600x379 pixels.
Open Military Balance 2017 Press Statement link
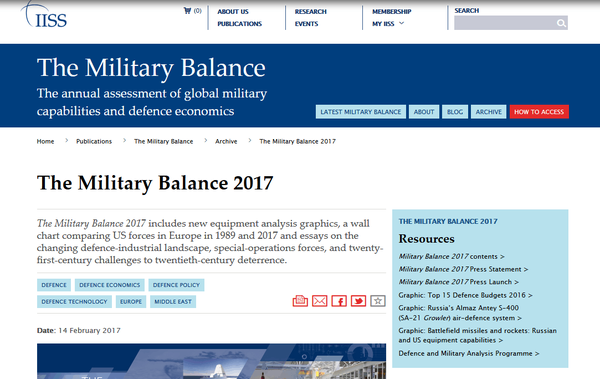click(463, 269)
